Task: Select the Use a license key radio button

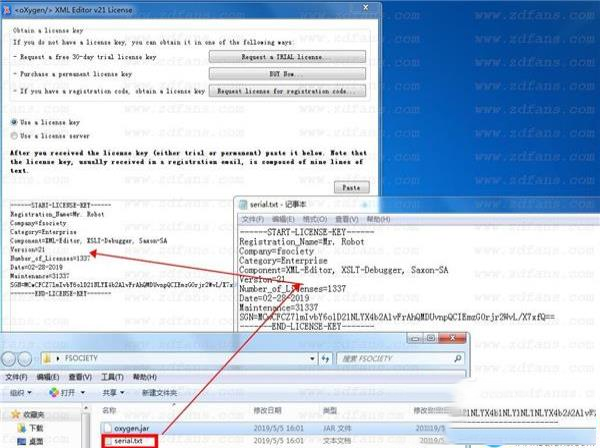Action: click(14, 122)
